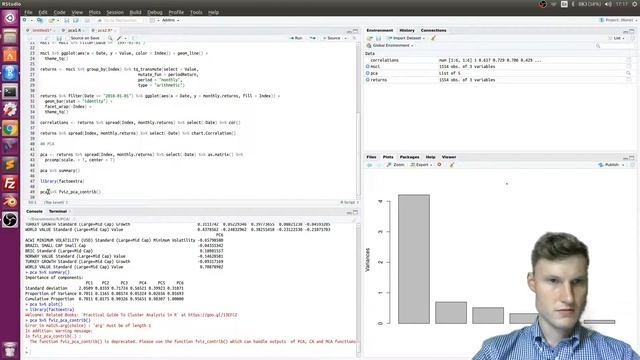Expand the msci data frame entry
Image resolution: width=640 pixels, height=360 pixels.
point(368,67)
